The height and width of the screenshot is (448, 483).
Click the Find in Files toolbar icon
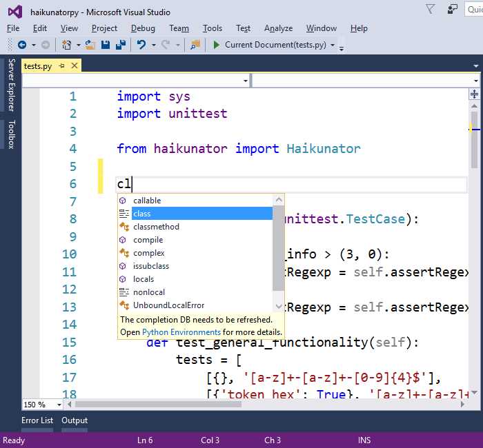pos(195,45)
